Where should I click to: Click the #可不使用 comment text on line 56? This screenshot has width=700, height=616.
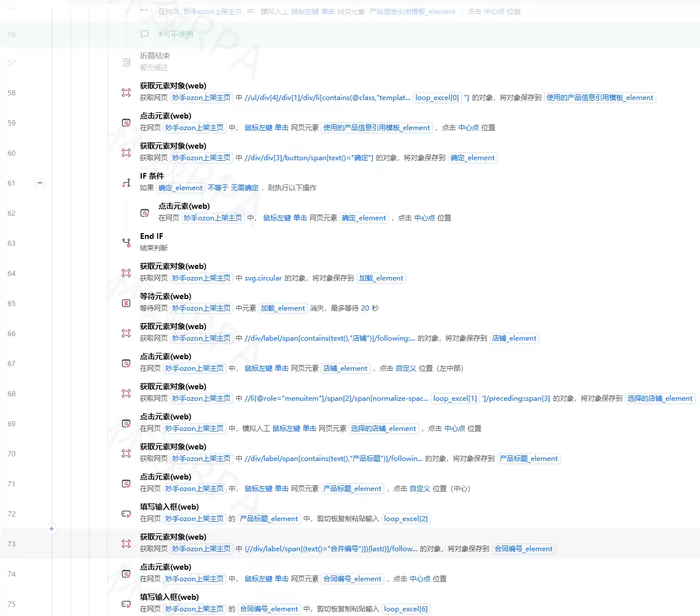(176, 34)
